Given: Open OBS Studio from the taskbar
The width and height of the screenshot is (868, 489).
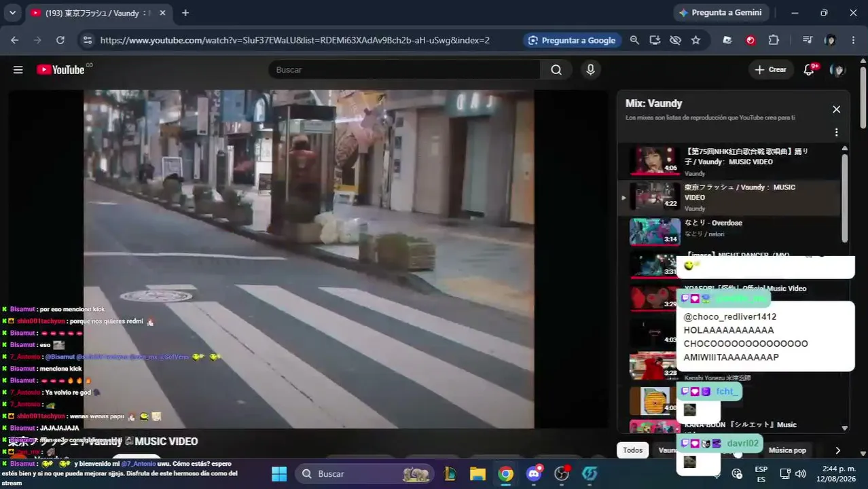Looking at the screenshot, I should (x=562, y=473).
